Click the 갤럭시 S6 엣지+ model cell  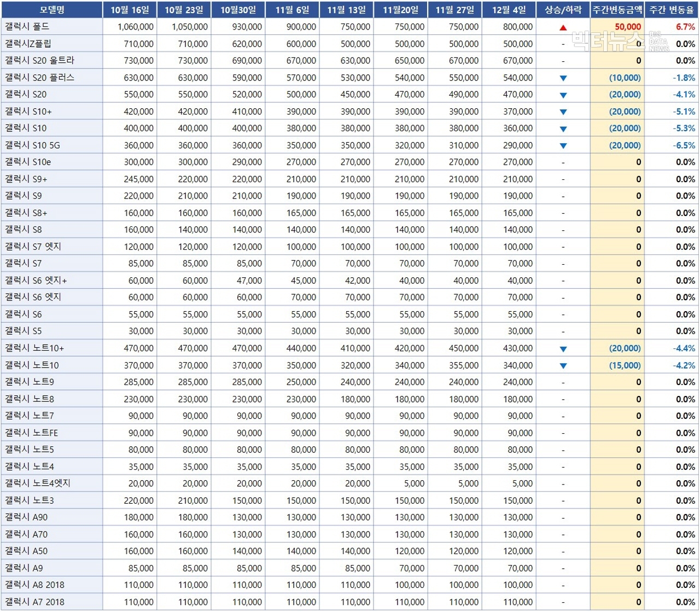tap(51, 281)
